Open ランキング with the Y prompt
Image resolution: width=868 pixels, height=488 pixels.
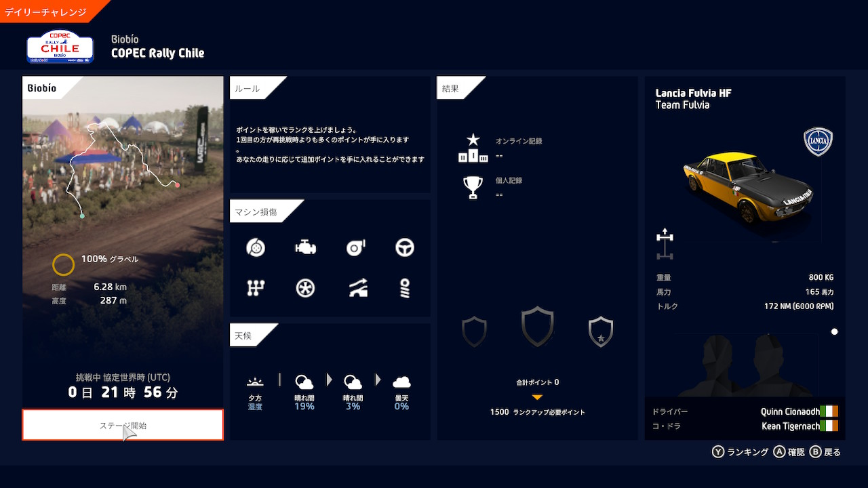(740, 452)
